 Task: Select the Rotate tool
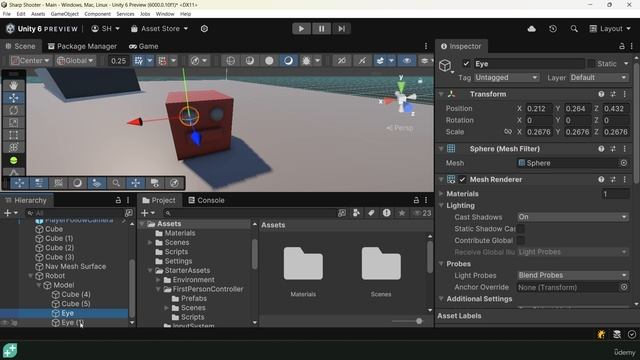13,111
